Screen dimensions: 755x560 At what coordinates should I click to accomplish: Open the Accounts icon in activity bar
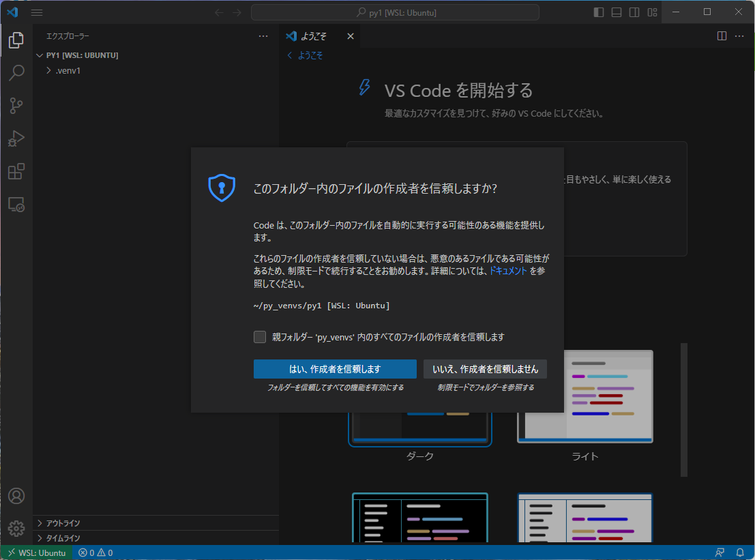pyautogui.click(x=16, y=496)
